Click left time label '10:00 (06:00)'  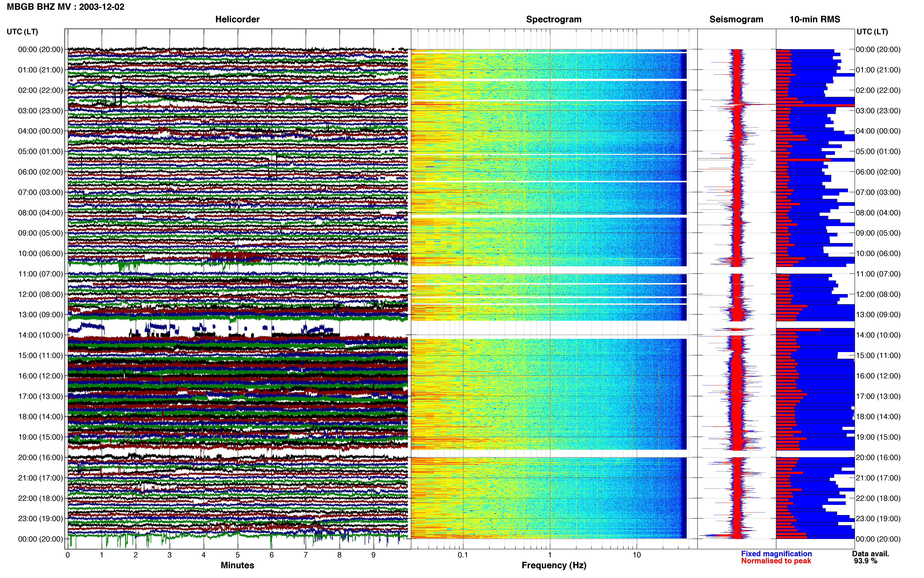(41, 253)
